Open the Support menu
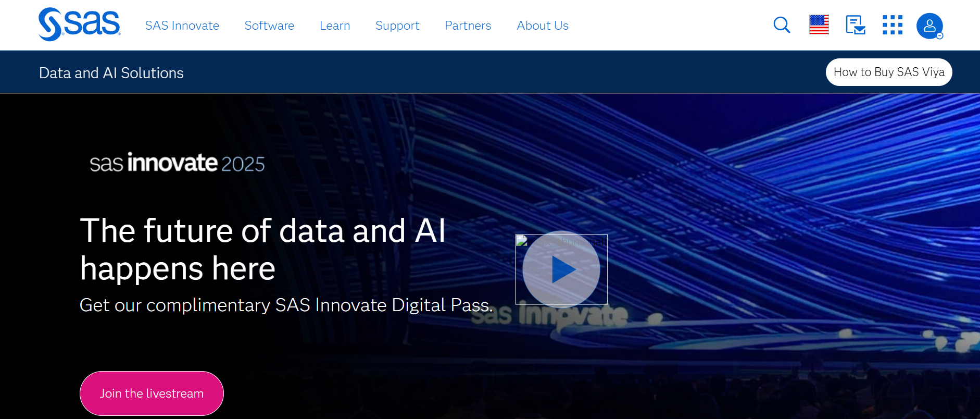This screenshot has height=419, width=980. pyautogui.click(x=397, y=26)
